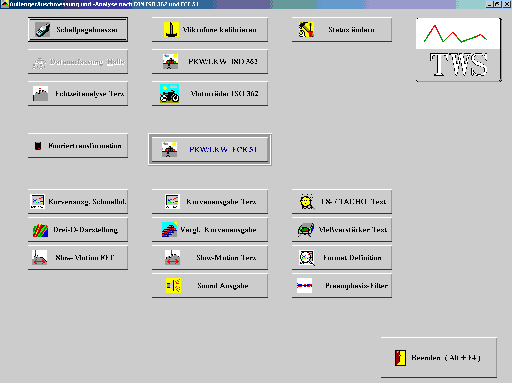The width and height of the screenshot is (512, 384).
Task: Open Vergl. Kurvenausgabe comparison
Action: 210,230
